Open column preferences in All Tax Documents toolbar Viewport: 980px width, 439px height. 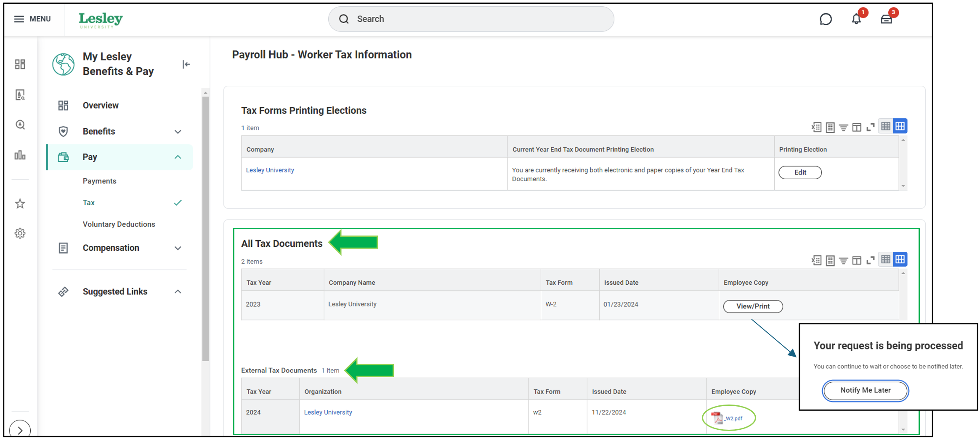tap(857, 260)
